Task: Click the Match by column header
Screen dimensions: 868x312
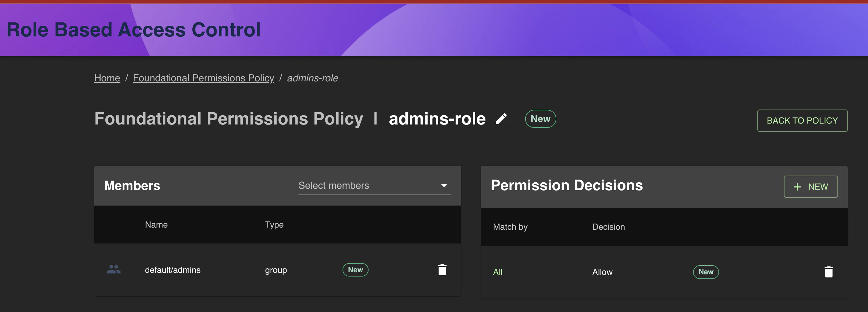Action: tap(510, 227)
